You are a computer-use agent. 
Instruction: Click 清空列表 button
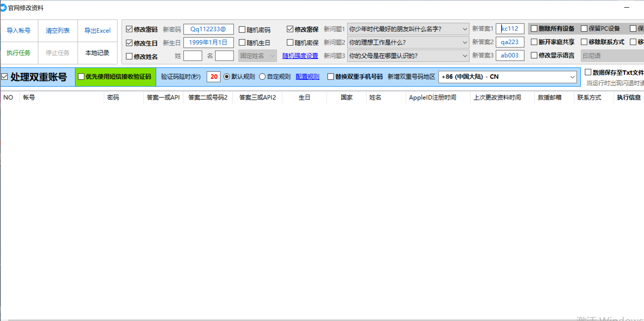pyautogui.click(x=58, y=31)
